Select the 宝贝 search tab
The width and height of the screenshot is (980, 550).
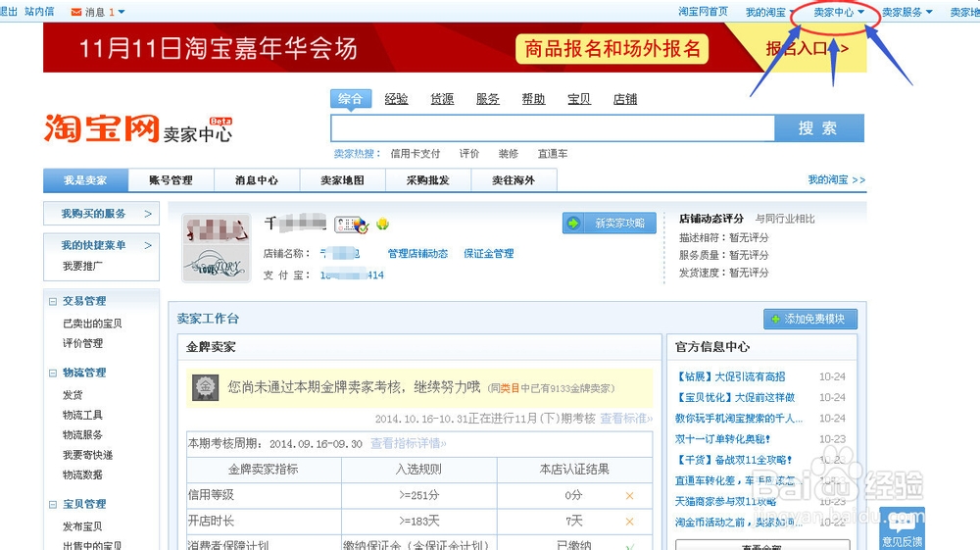click(579, 99)
